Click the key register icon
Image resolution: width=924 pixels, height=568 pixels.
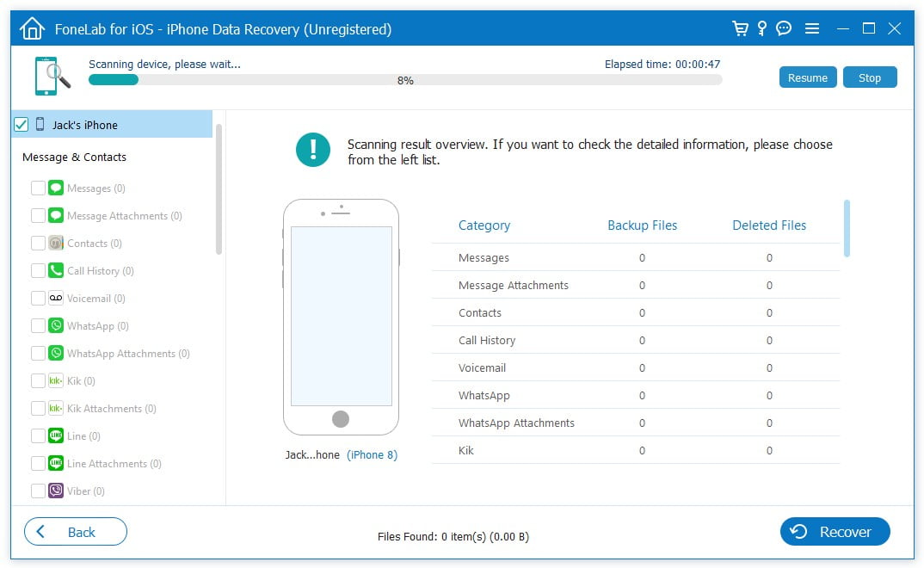click(762, 28)
